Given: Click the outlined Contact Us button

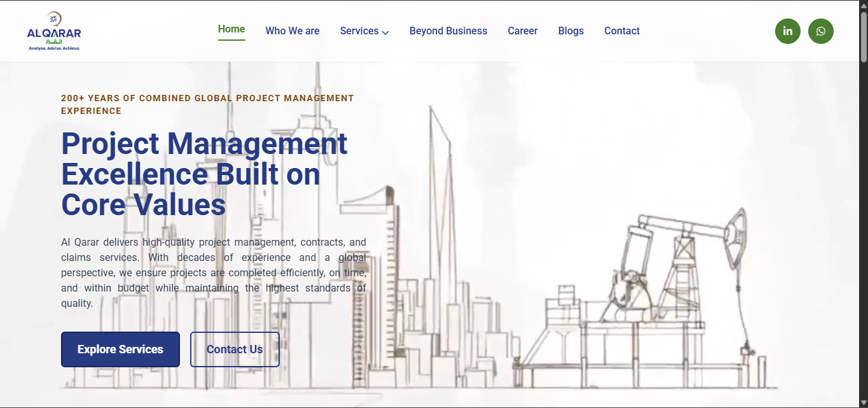Looking at the screenshot, I should tap(235, 349).
